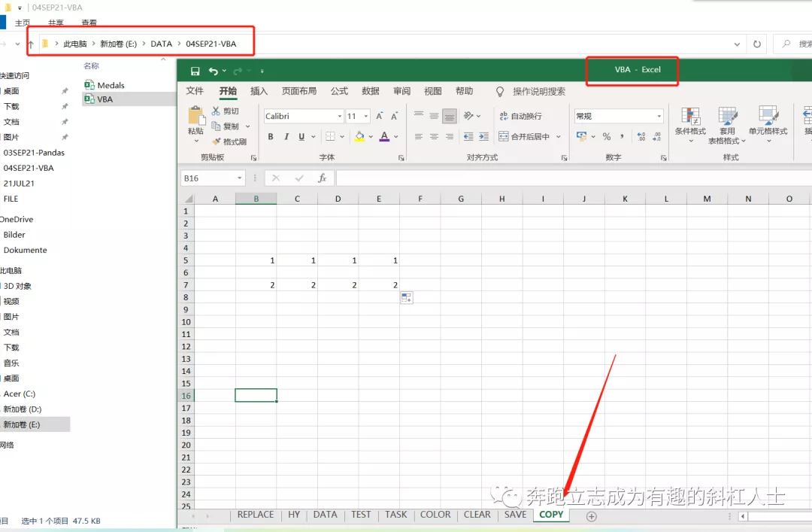Image resolution: width=812 pixels, height=532 pixels.
Task: Center text horizontally
Action: tap(434, 136)
